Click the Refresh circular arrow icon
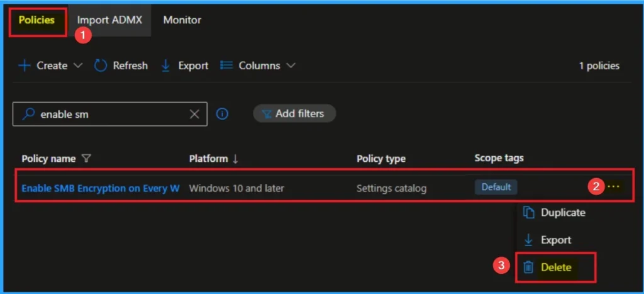The width and height of the screenshot is (644, 294). click(101, 65)
